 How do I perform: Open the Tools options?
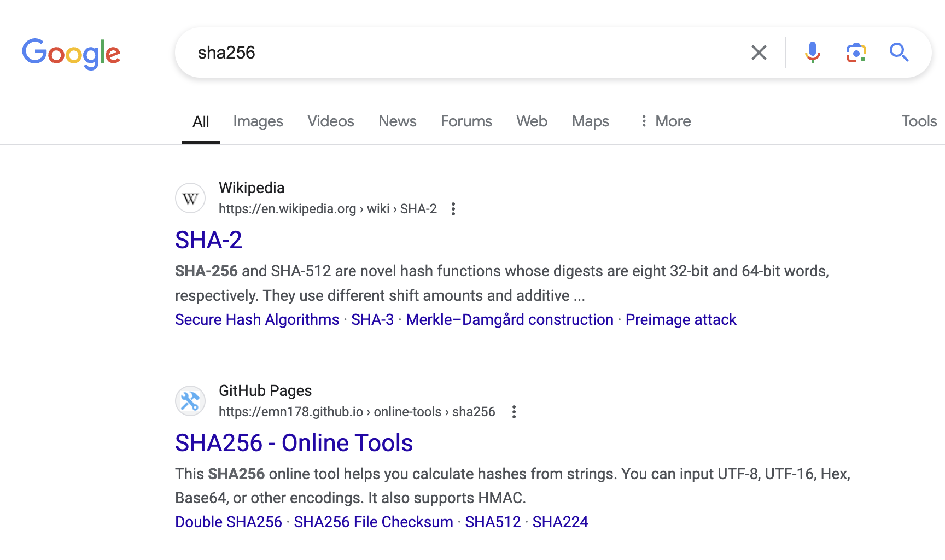point(919,121)
